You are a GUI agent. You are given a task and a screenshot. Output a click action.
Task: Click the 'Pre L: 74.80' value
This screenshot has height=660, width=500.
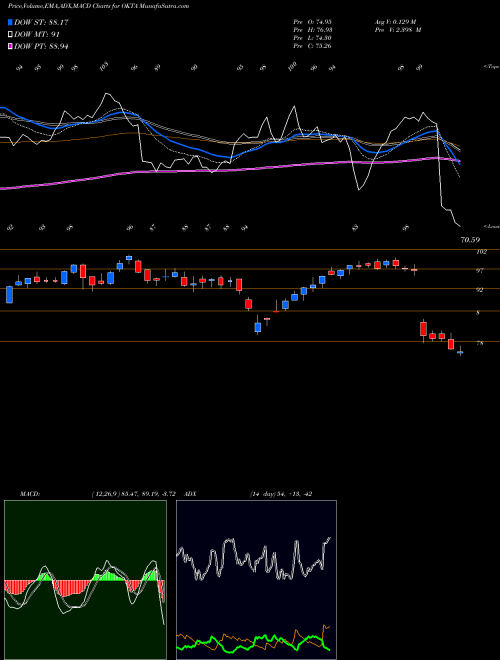click(312, 38)
